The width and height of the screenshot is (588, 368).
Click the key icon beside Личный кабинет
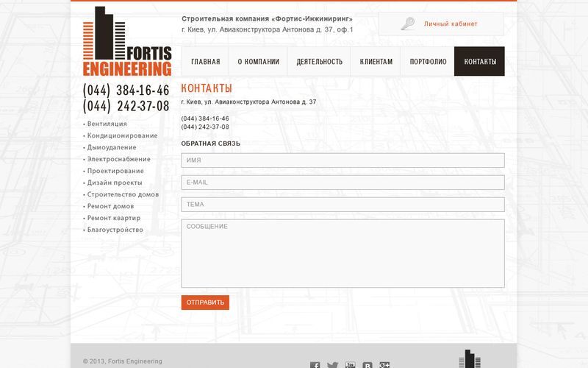pos(408,24)
